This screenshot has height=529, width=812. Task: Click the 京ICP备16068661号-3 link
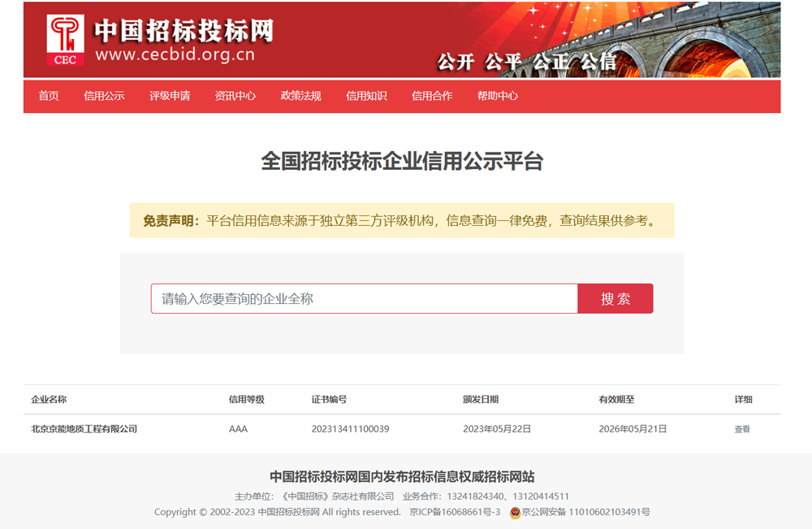tap(455, 513)
